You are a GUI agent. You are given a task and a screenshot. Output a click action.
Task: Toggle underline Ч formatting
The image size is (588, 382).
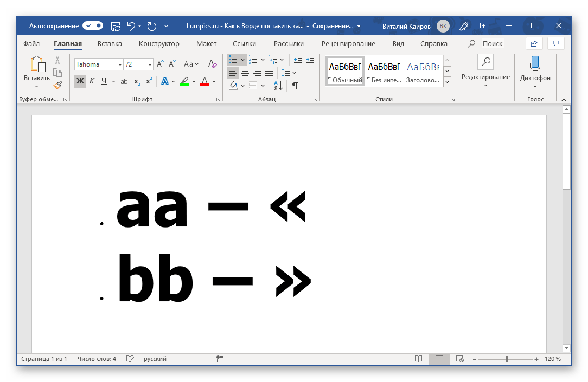104,81
